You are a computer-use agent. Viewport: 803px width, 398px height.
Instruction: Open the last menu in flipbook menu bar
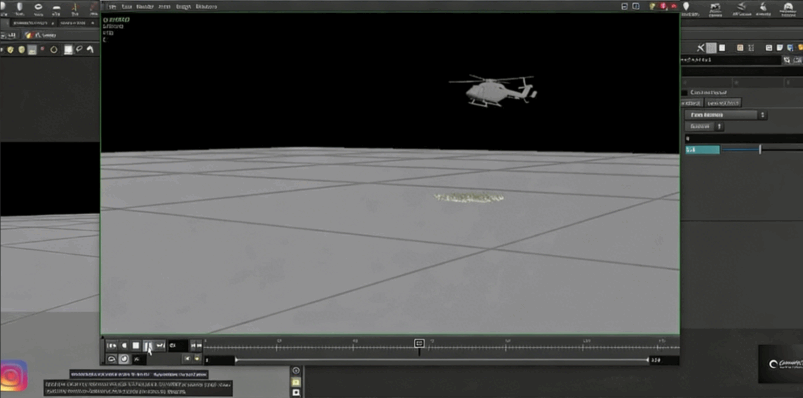pos(206,7)
